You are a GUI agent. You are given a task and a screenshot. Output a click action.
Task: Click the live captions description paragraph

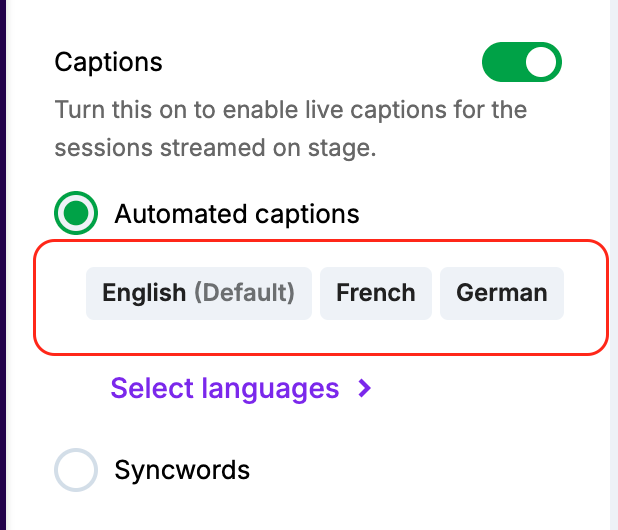[290, 109]
